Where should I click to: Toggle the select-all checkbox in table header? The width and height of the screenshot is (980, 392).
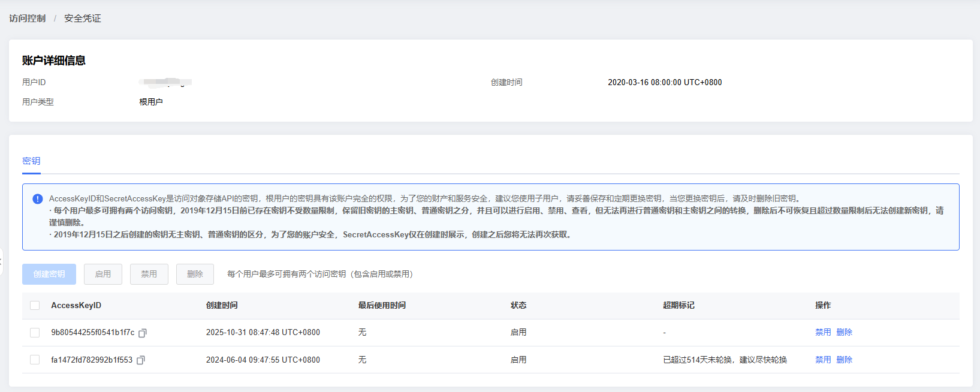pyautogui.click(x=35, y=306)
